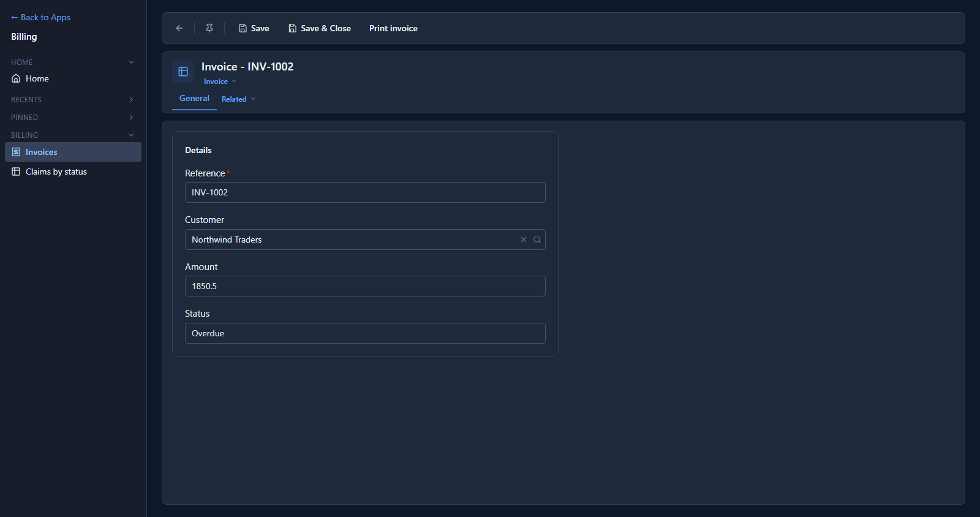Click the Details section heading
Screen dimensions: 980x517
click(x=198, y=150)
